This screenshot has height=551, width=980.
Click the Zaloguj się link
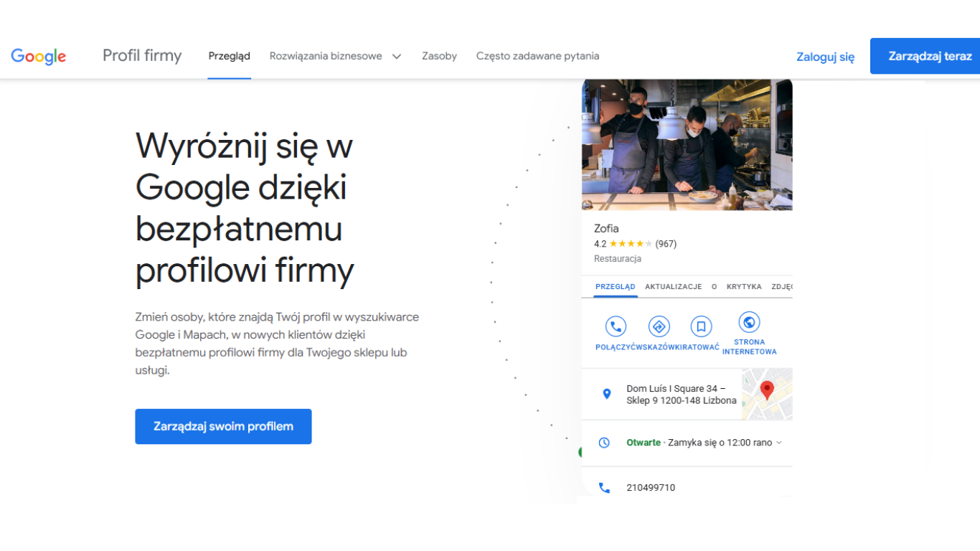[825, 57]
